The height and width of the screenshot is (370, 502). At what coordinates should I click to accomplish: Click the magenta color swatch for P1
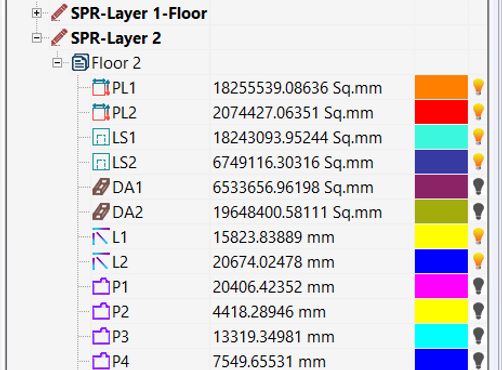tap(441, 286)
